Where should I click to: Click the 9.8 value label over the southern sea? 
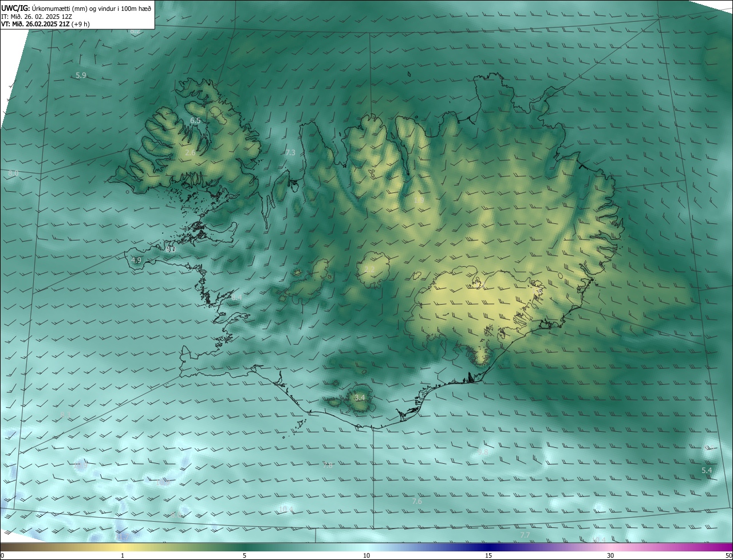pos(483,452)
